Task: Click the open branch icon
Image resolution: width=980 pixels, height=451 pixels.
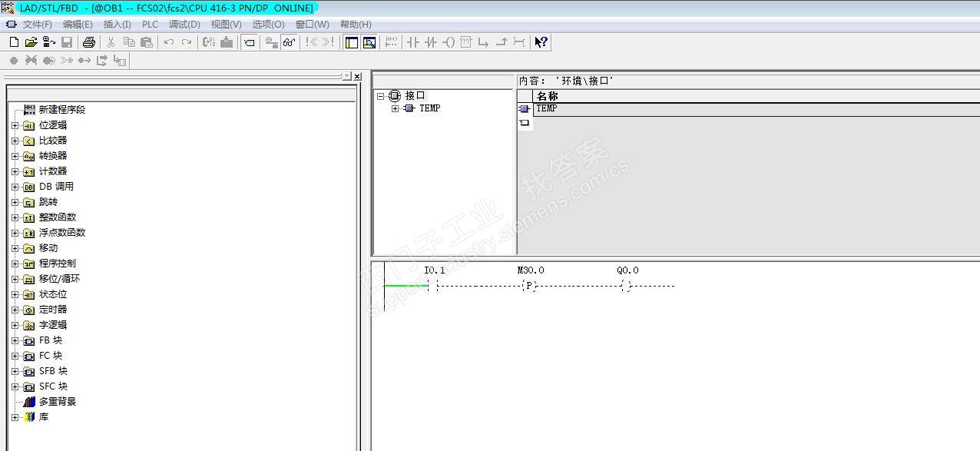Action: point(484,42)
